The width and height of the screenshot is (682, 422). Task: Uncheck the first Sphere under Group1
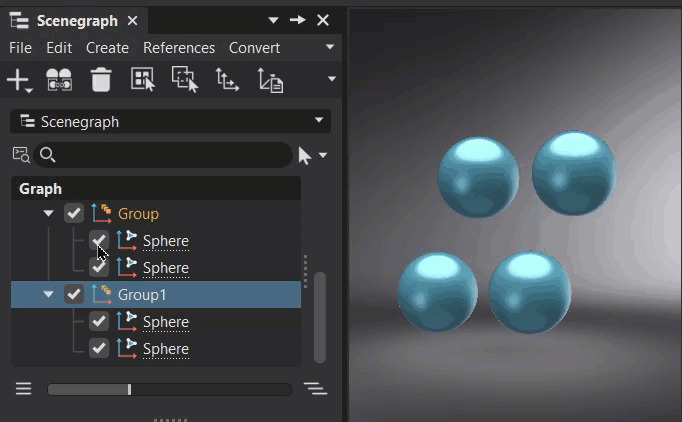click(99, 322)
